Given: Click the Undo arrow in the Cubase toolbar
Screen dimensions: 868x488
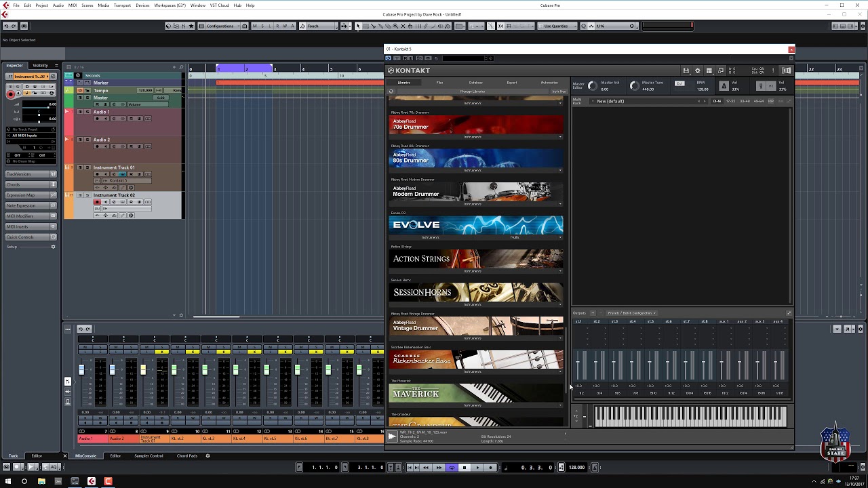Looking at the screenshot, I should (x=6, y=26).
